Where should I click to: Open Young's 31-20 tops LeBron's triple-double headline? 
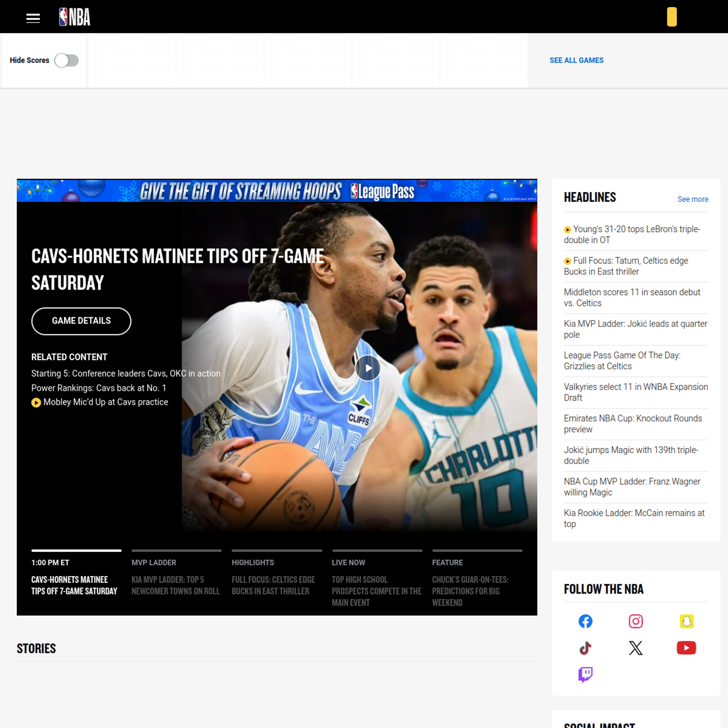[636, 234]
